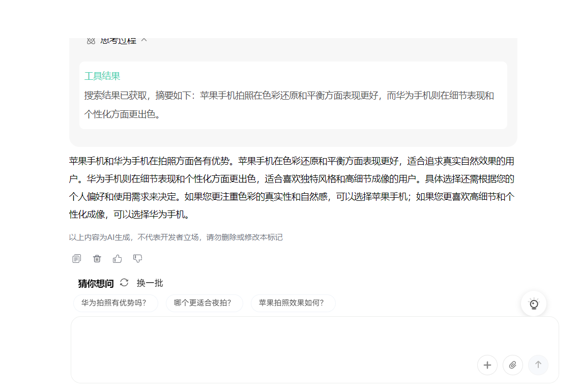Open the lightbulb inspiration button
The width and height of the screenshot is (580, 392).
coord(534,304)
